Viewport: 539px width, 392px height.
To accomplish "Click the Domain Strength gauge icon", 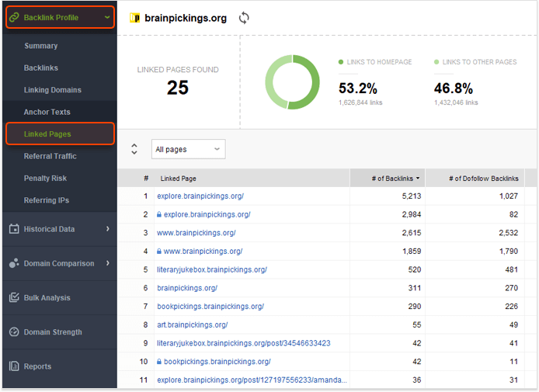I will (x=14, y=332).
